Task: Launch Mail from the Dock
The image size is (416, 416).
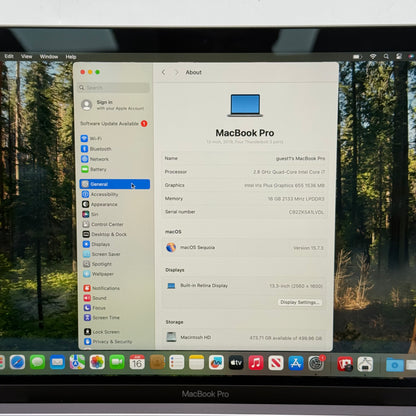Action: [x=57, y=362]
